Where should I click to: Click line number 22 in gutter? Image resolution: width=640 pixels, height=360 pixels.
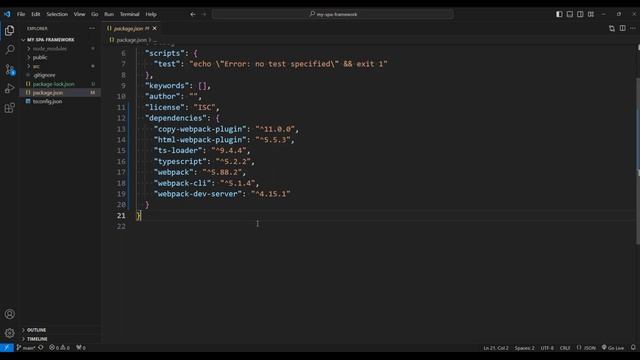click(x=121, y=227)
